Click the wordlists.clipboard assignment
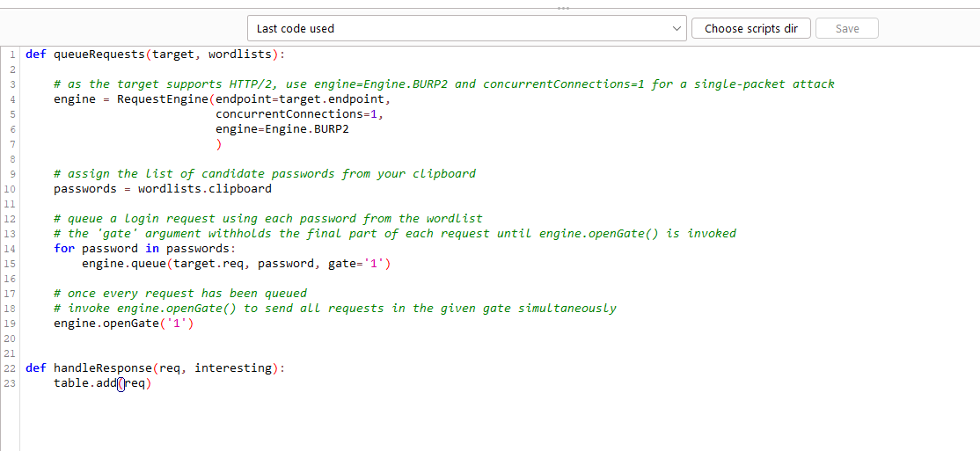This screenshot has width=980, height=451. (204, 188)
